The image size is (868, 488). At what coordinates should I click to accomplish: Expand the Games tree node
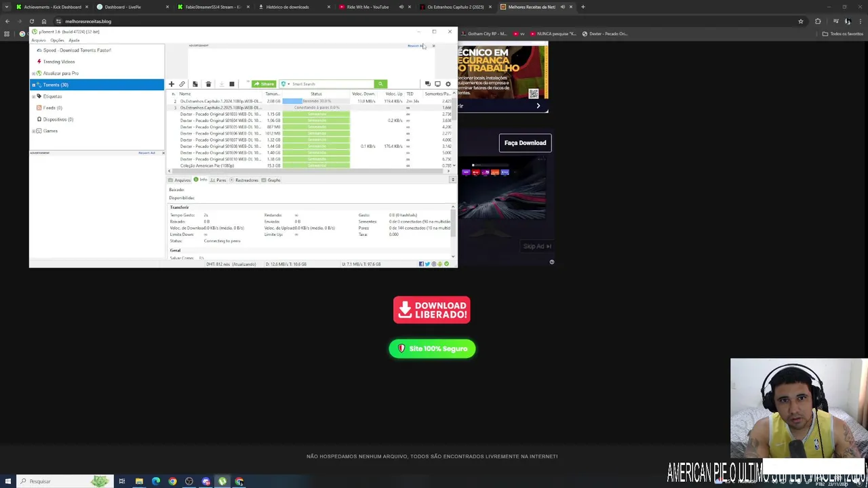click(x=33, y=131)
